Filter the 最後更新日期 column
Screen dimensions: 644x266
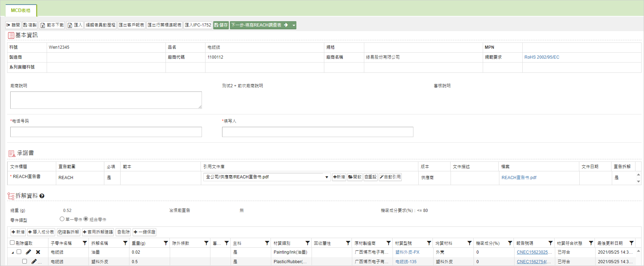coord(632,243)
